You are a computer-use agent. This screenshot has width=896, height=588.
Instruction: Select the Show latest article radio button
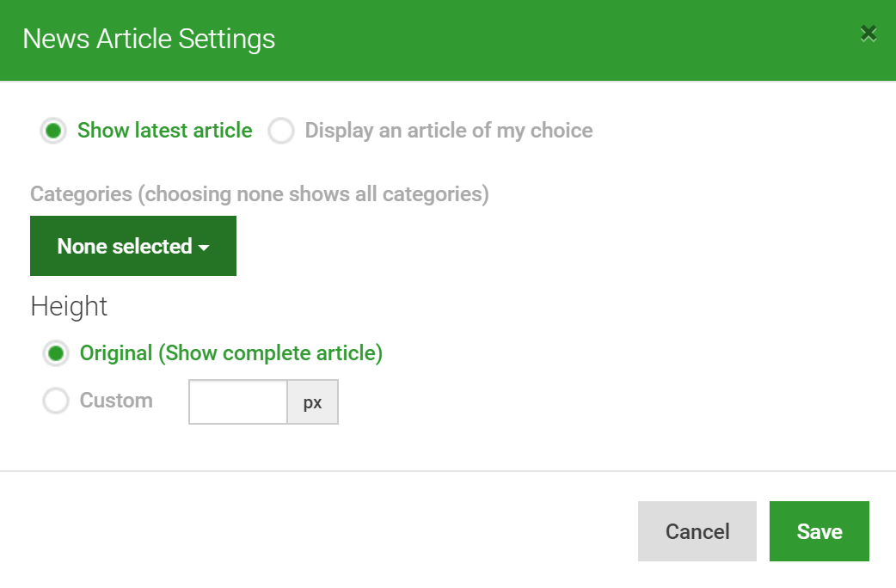tap(53, 131)
